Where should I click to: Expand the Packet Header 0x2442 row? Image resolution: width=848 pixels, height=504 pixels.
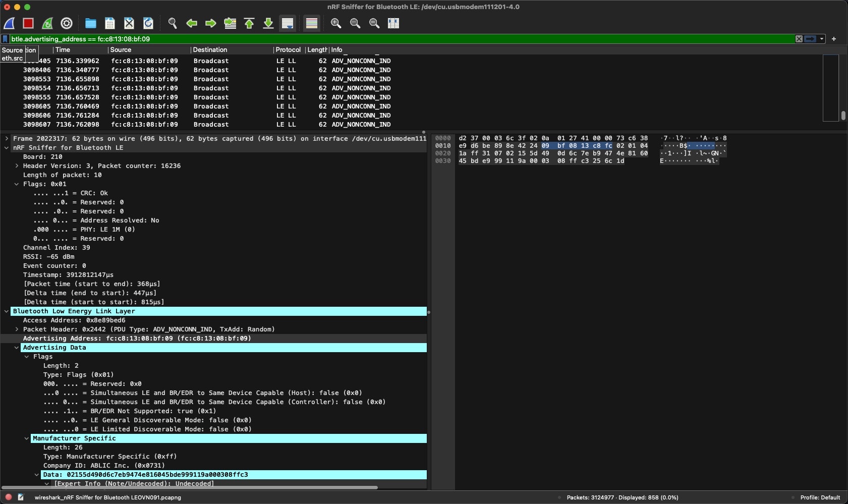17,329
